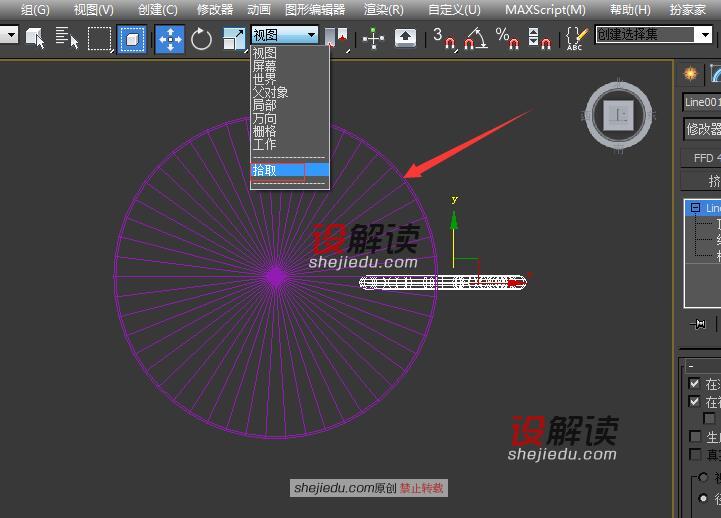Image resolution: width=721 pixels, height=518 pixels.
Task: Click the 挤 extrude modifier button
Action: tap(702, 181)
